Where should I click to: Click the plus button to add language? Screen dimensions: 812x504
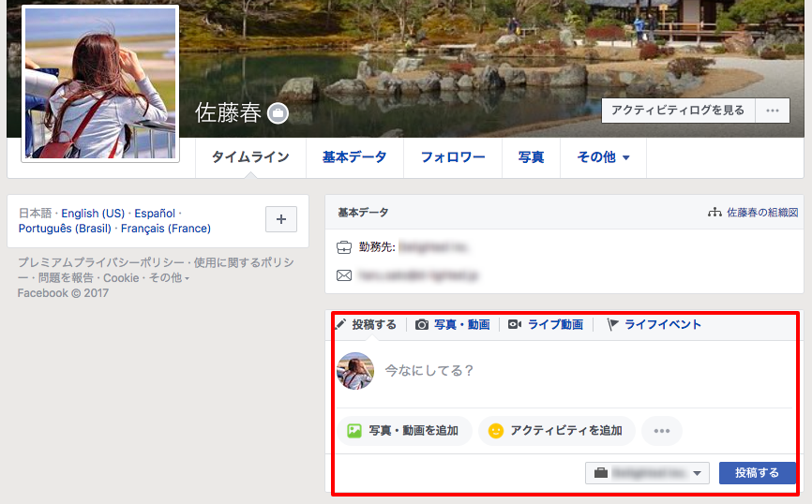click(281, 219)
